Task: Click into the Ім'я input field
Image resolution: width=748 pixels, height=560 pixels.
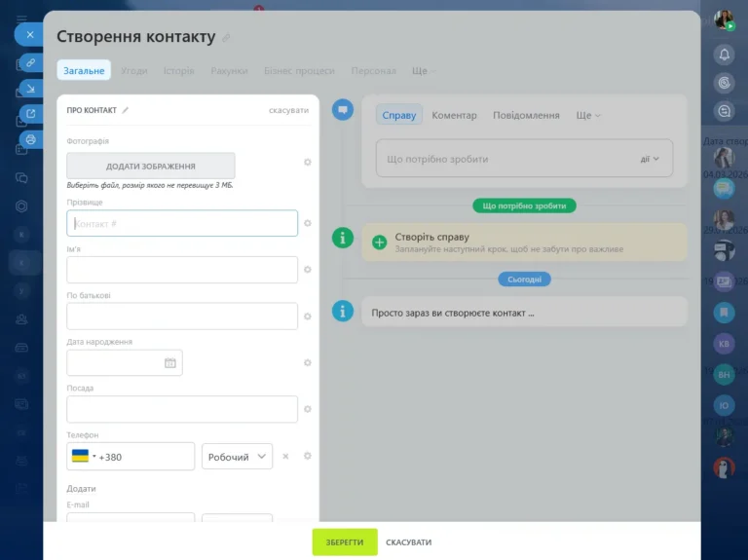Action: pyautogui.click(x=182, y=270)
